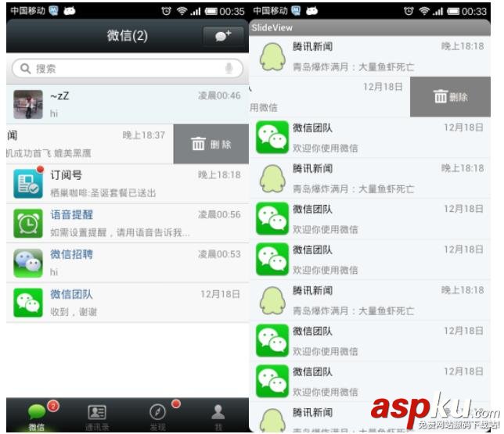Screen dimensions: 504x434
Task: Open fifth 微信团队 green icon in SlideView
Action: 272,382
